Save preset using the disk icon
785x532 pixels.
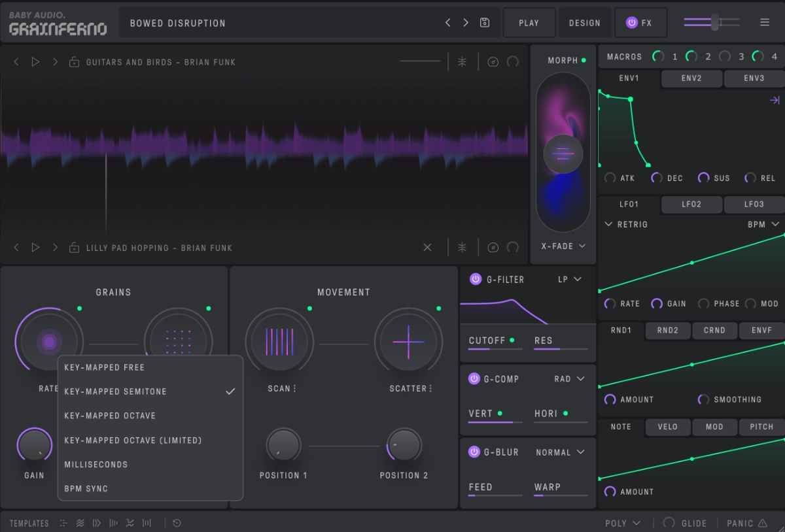coord(485,23)
